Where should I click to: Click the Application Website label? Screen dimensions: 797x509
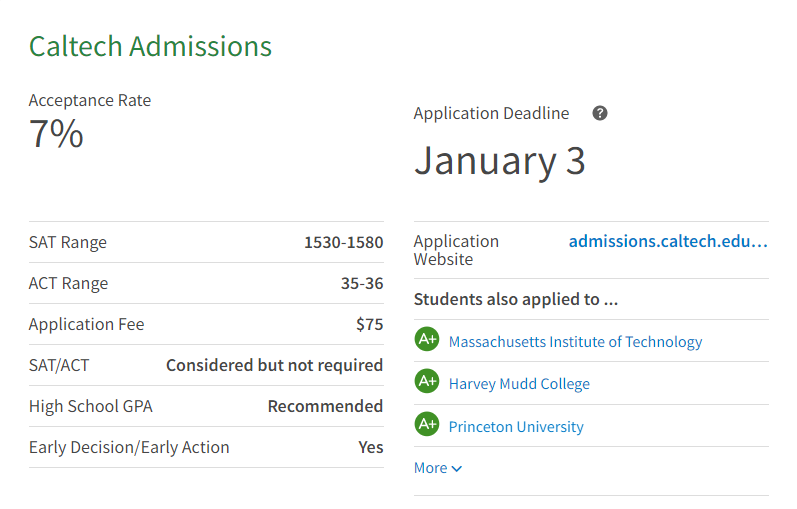pyautogui.click(x=456, y=250)
